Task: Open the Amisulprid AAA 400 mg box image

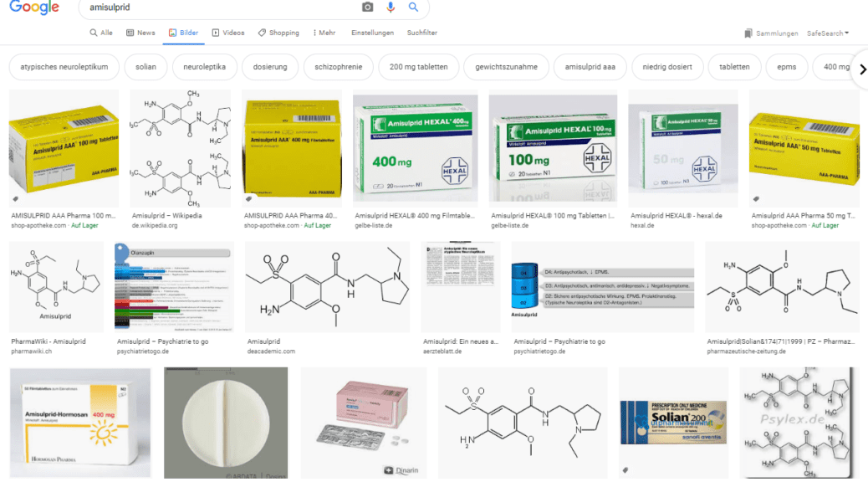Action: point(293,148)
